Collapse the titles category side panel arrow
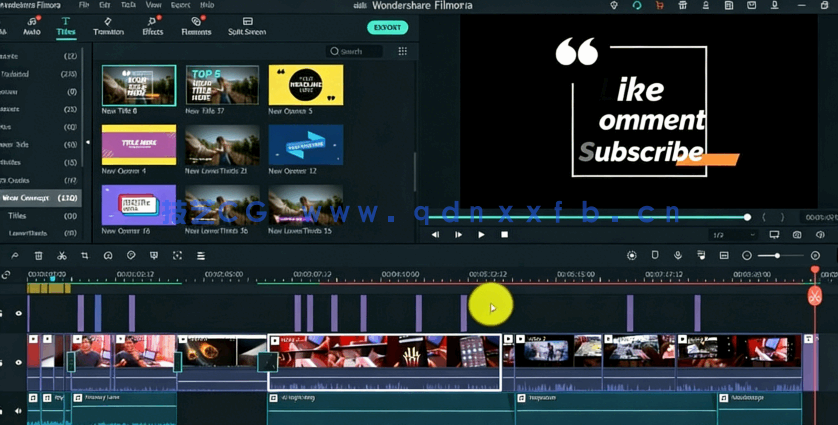The height and width of the screenshot is (425, 838). (x=87, y=142)
